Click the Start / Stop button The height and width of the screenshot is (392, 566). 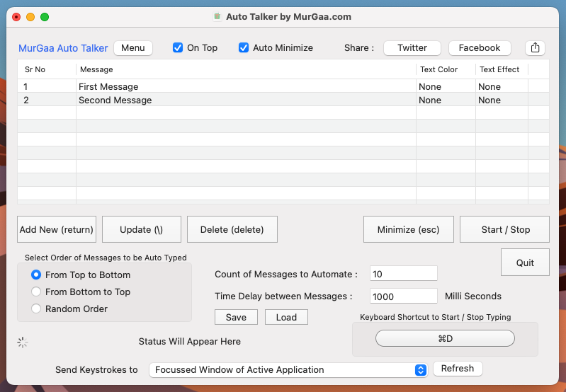(x=504, y=229)
